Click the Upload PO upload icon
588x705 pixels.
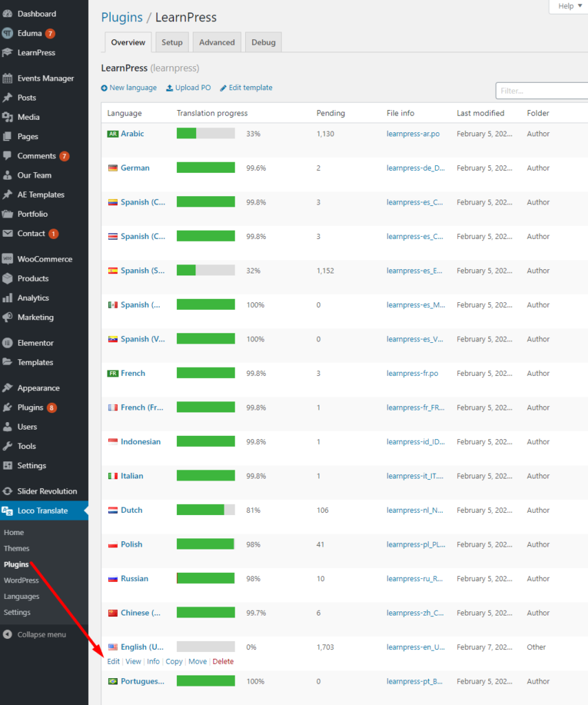pyautogui.click(x=169, y=88)
